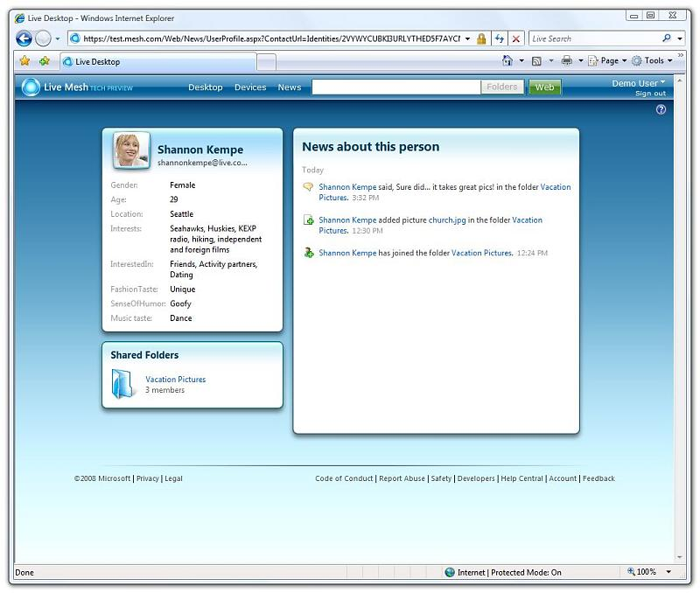Click the joined folder member news icon

tap(309, 253)
